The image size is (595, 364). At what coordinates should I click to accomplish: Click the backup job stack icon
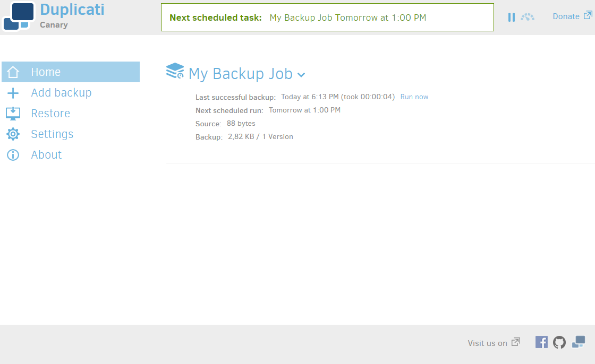point(175,71)
